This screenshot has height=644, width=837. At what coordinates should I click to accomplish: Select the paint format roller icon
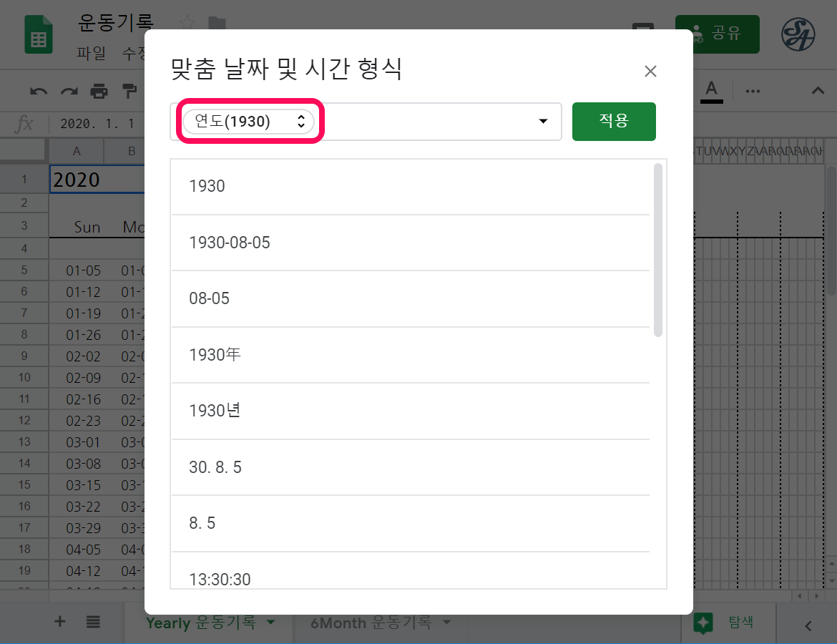pos(129,91)
